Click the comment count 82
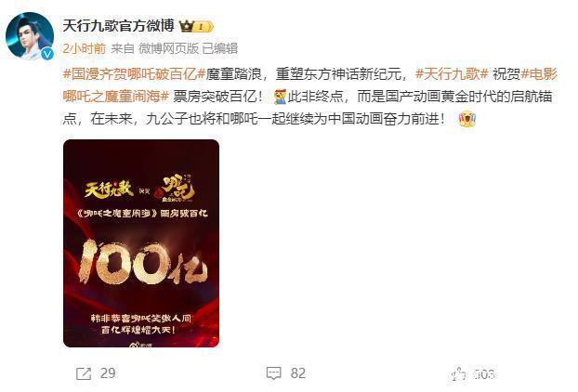Image resolution: width=578 pixels, height=392 pixels. tap(298, 373)
